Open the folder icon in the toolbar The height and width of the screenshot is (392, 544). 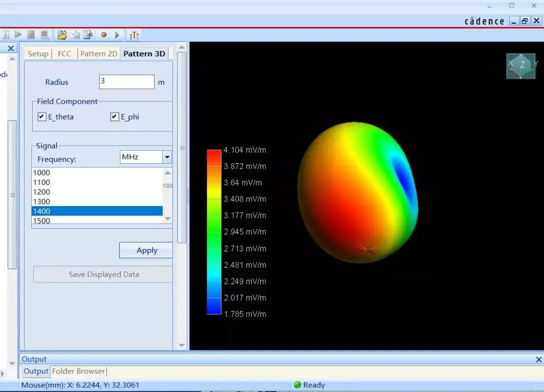pyautogui.click(x=62, y=35)
